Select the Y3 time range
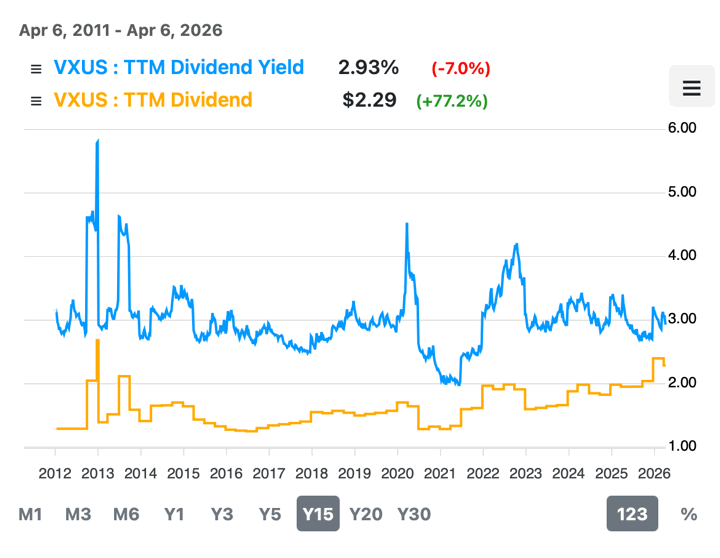This screenshot has height=558, width=720. click(222, 514)
